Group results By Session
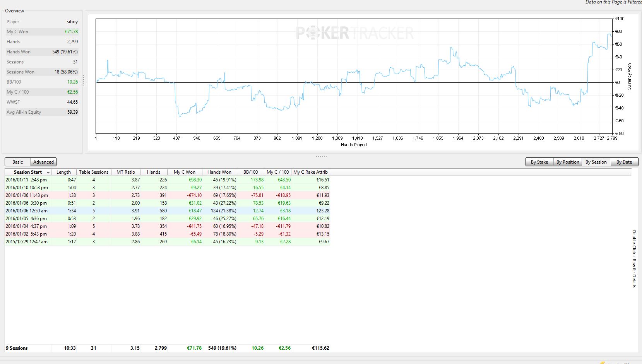 596,162
